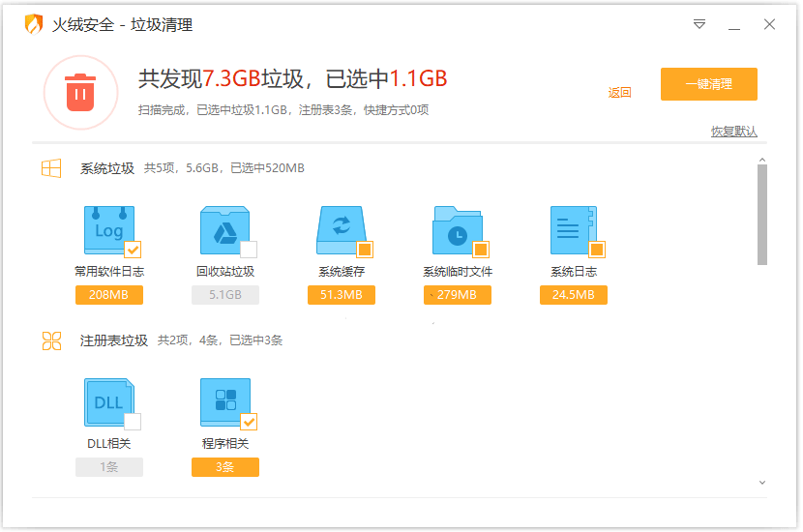803x532 pixels.
Task: Check the 回收站垃圾 checkbox
Action: coord(249,250)
